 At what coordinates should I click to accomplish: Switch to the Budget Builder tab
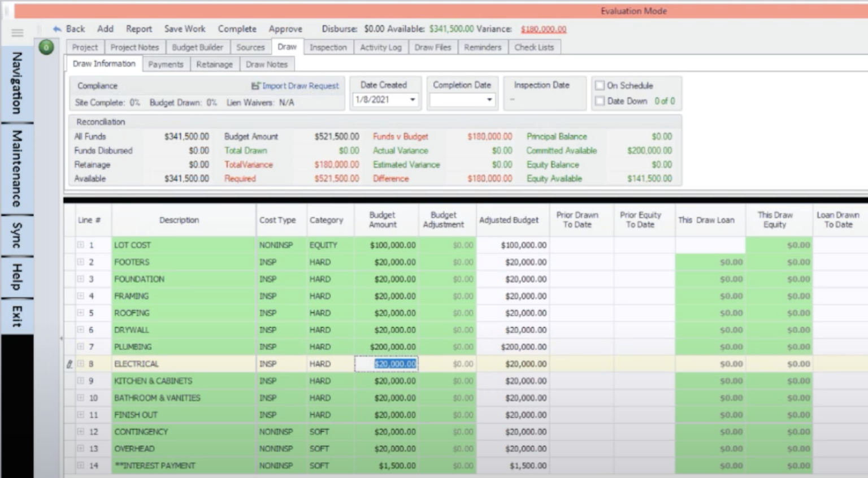click(x=197, y=47)
